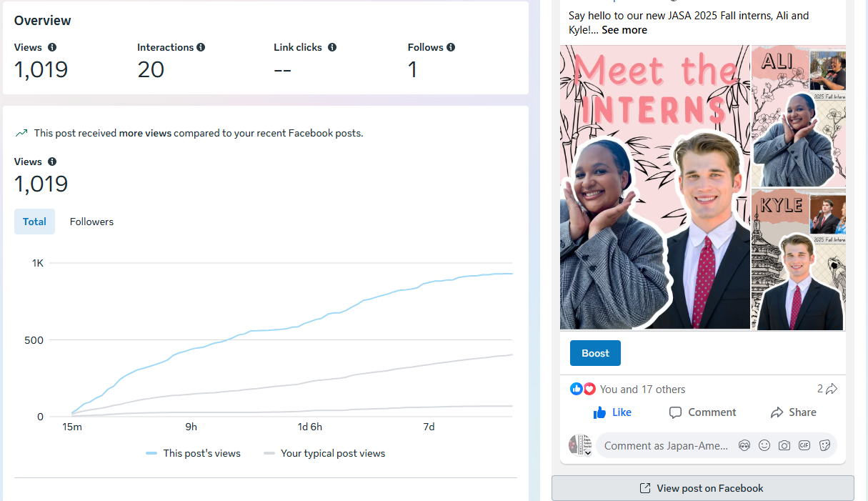This screenshot has width=868, height=501.
Task: Open the Meet the Interns main image
Action: tap(655, 187)
